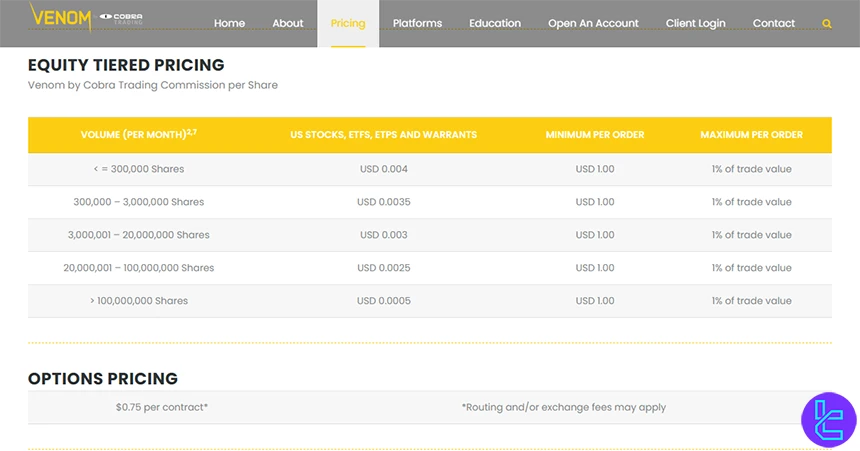Click the Volume (Per Month) column header
Image resolution: width=860 pixels, height=451 pixels.
(x=139, y=134)
